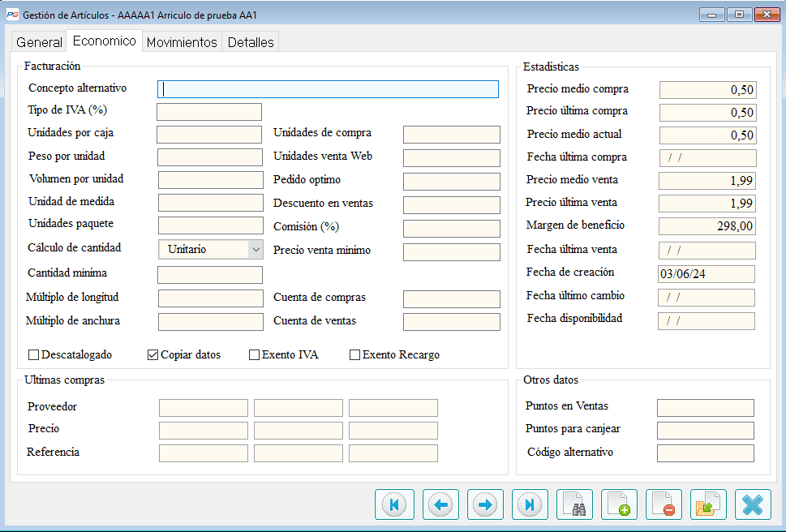Click the Unidades de compra field

[x=452, y=135]
